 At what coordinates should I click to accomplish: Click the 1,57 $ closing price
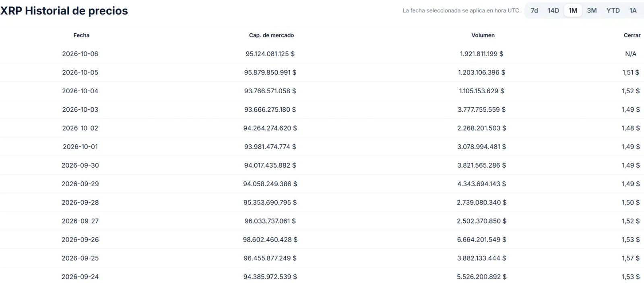click(x=631, y=258)
